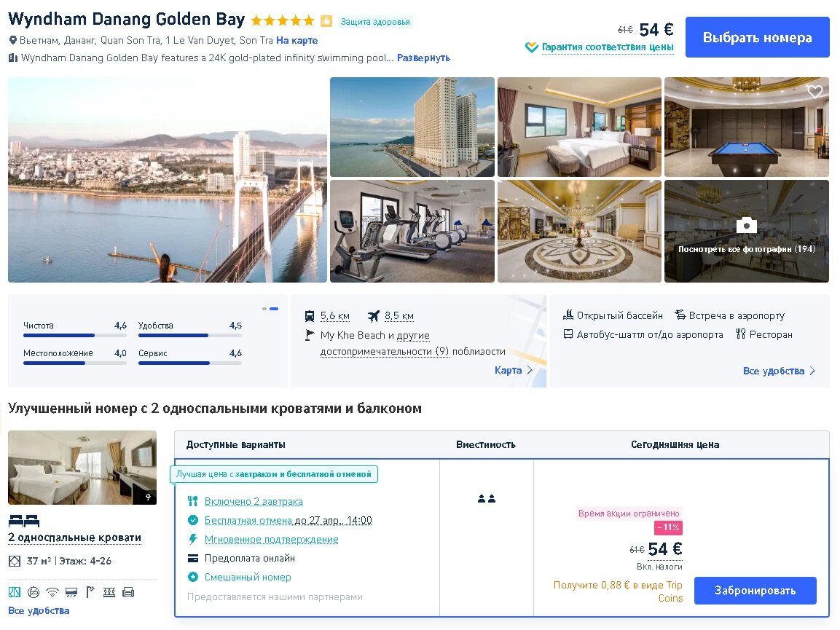Click the 5,6 км distance link
Screen dimensions: 840x630
(x=335, y=316)
